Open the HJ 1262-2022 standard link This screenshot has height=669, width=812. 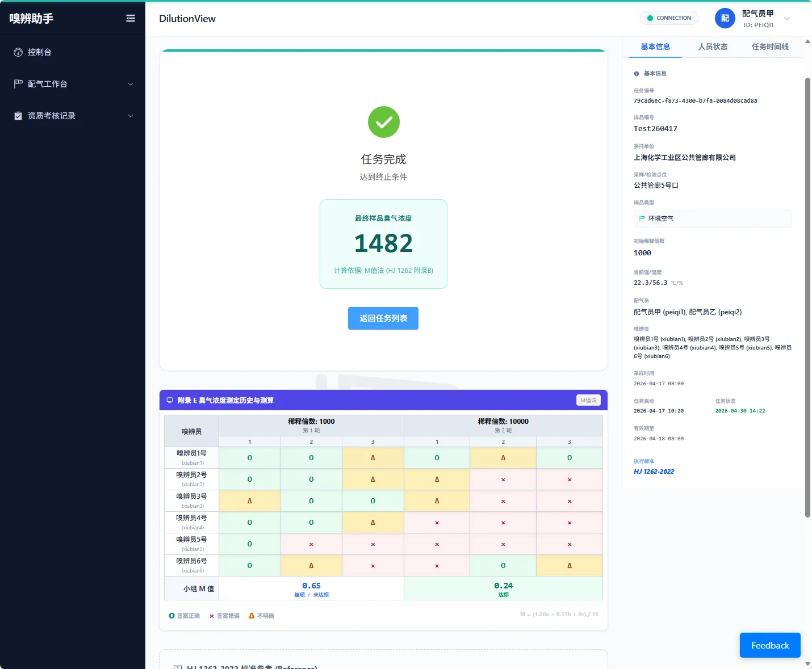click(654, 472)
